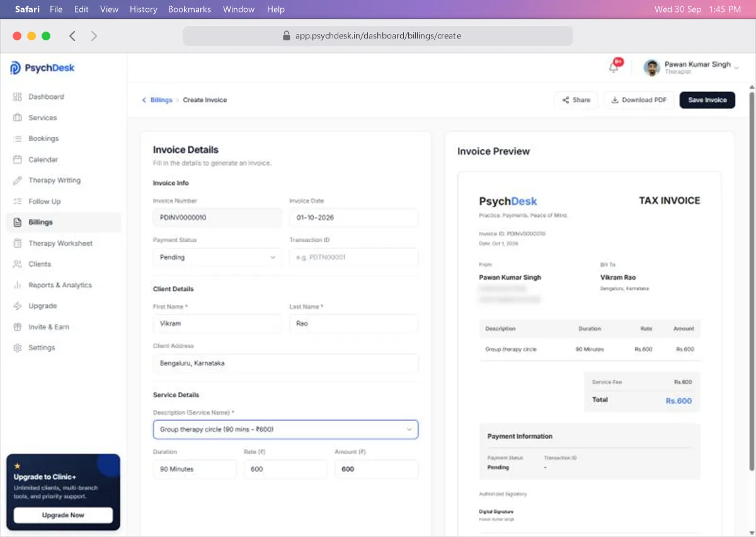This screenshot has height=537, width=756.
Task: Click the Invite & Earn gift icon
Action: (x=18, y=327)
